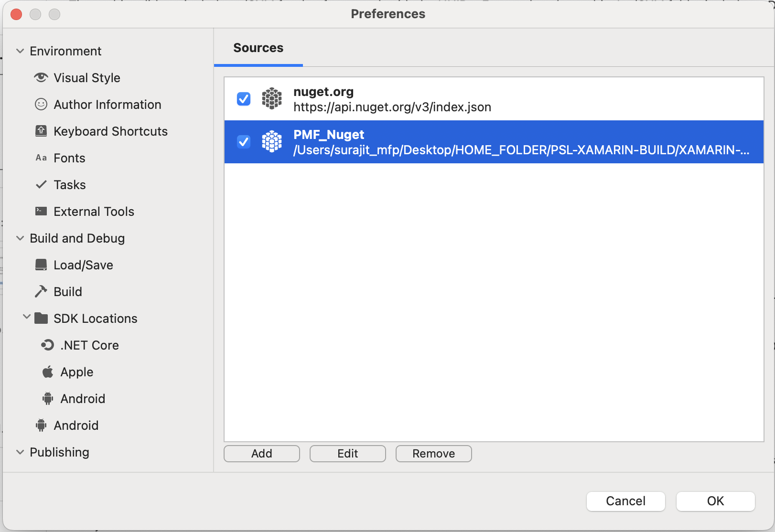Image resolution: width=775 pixels, height=532 pixels.
Task: Confirm preferences with OK button
Action: pyautogui.click(x=715, y=501)
